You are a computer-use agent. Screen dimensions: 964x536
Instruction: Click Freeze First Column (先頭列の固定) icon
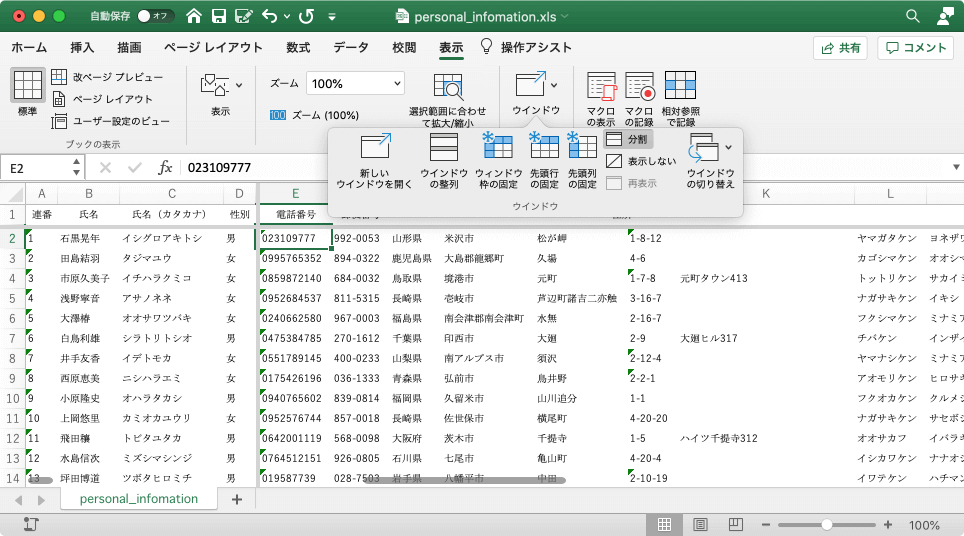pyautogui.click(x=582, y=148)
